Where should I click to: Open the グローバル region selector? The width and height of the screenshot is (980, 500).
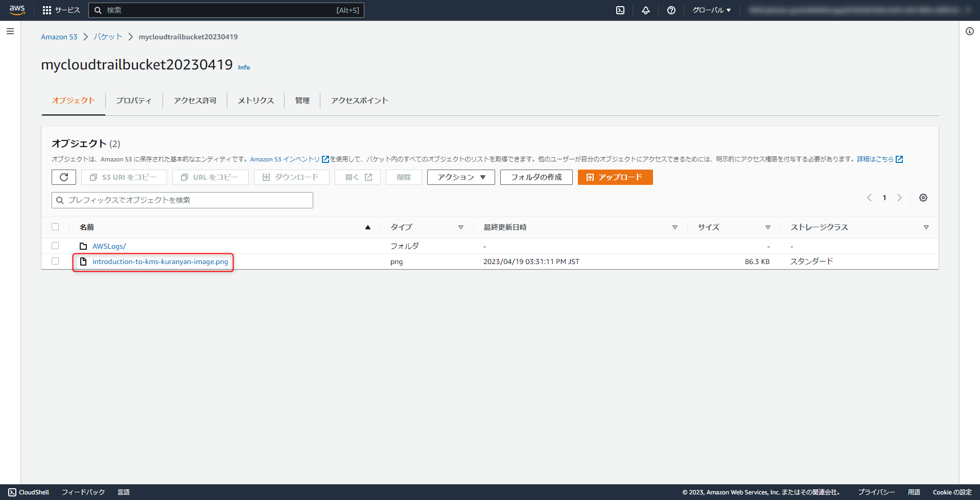[711, 10]
